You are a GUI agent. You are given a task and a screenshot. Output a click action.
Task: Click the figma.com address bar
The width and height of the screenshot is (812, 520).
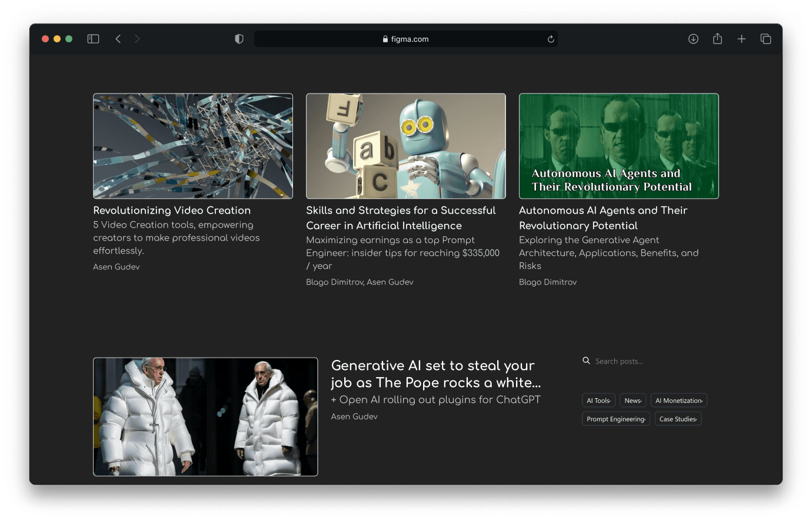405,39
